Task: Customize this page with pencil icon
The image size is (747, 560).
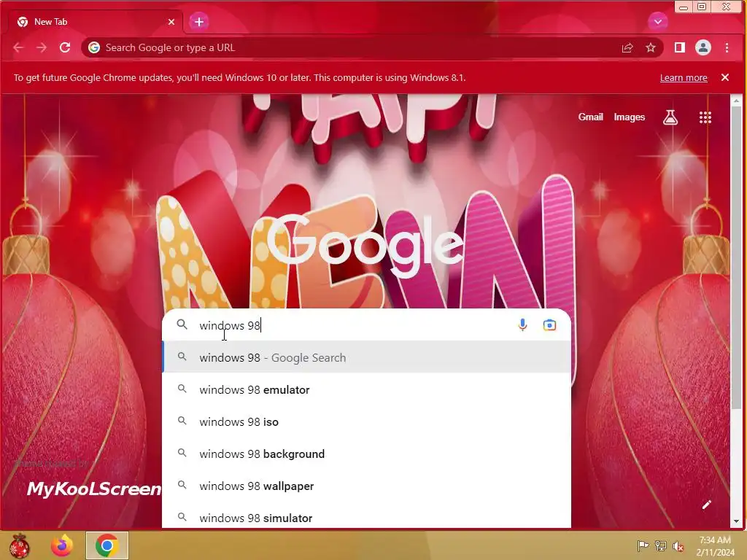Action: click(706, 505)
